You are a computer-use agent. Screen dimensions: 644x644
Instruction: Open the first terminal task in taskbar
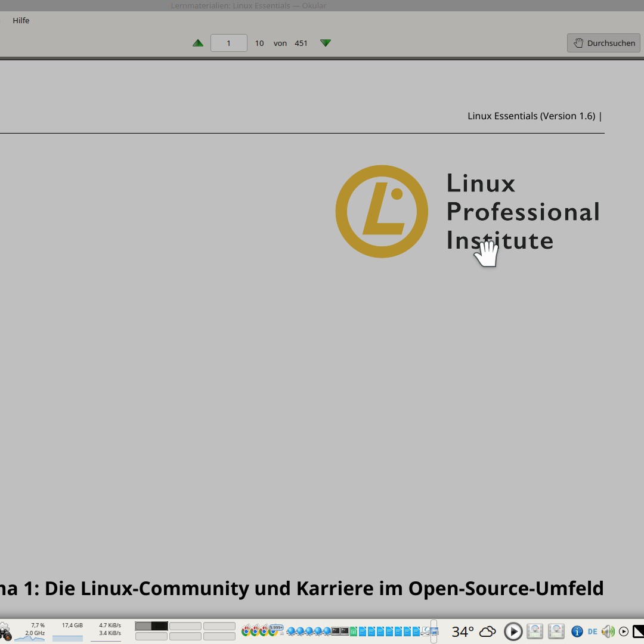click(x=336, y=631)
